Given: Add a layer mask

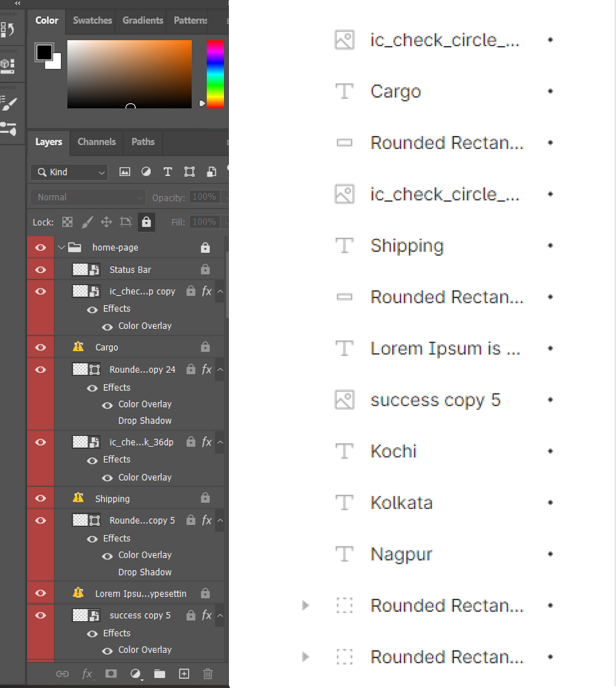Looking at the screenshot, I should coord(110,673).
